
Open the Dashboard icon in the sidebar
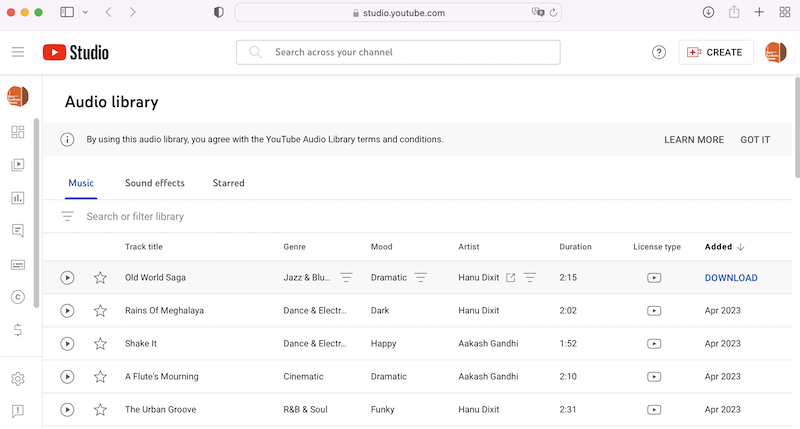click(17, 132)
